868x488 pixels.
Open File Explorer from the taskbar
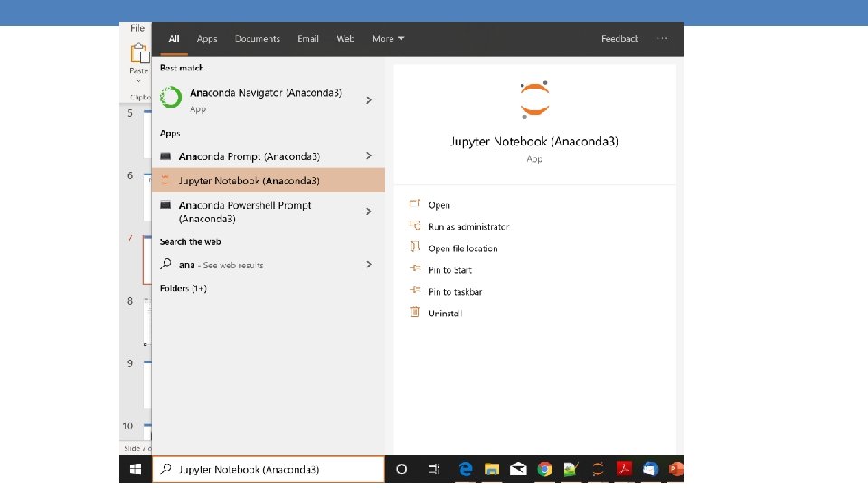pyautogui.click(x=492, y=469)
